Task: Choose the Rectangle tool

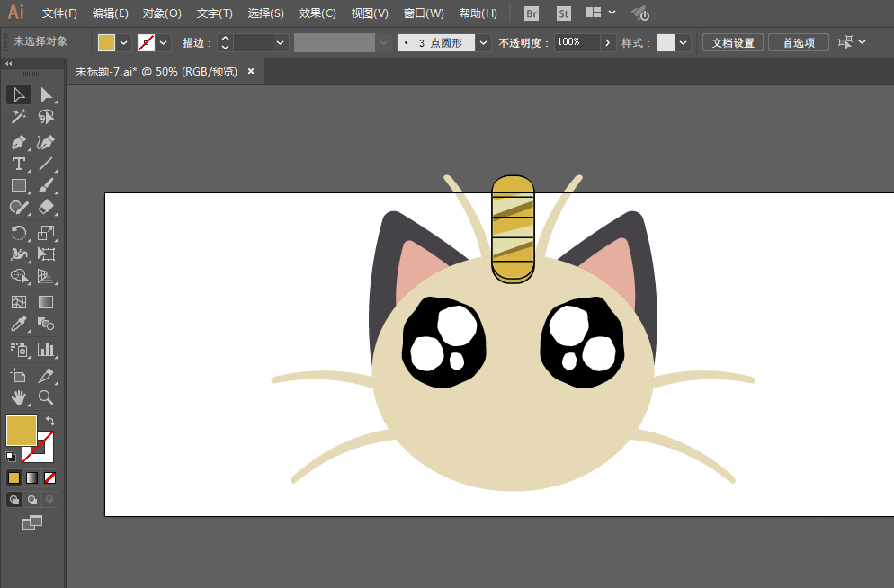Action: click(x=19, y=186)
